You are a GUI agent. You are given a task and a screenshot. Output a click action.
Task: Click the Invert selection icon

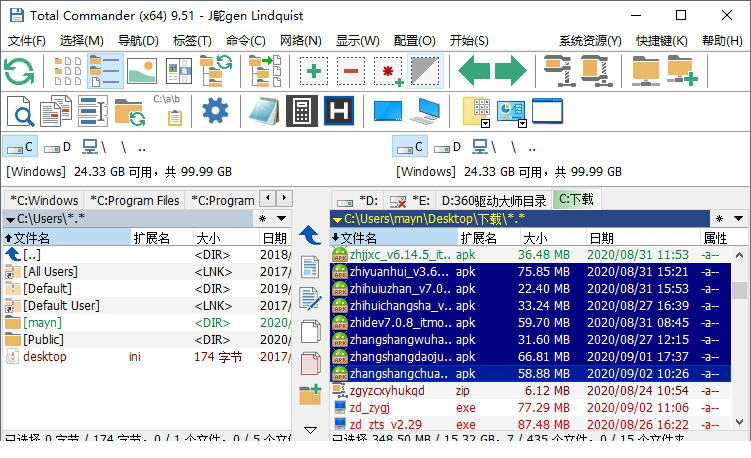[x=425, y=72]
